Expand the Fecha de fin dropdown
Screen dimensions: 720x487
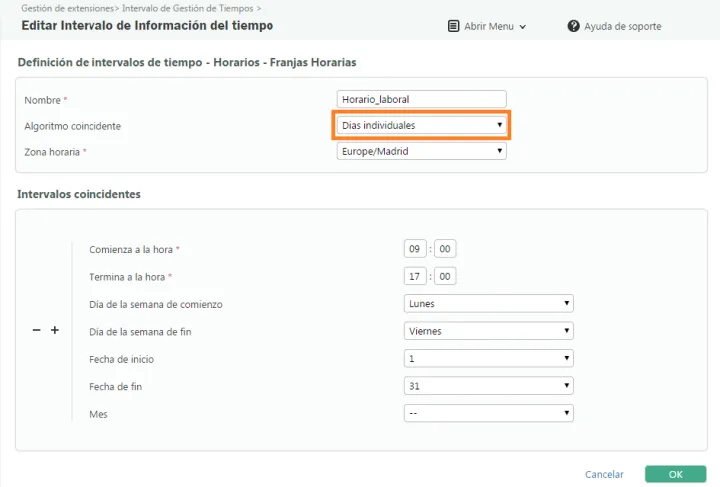[488, 385]
